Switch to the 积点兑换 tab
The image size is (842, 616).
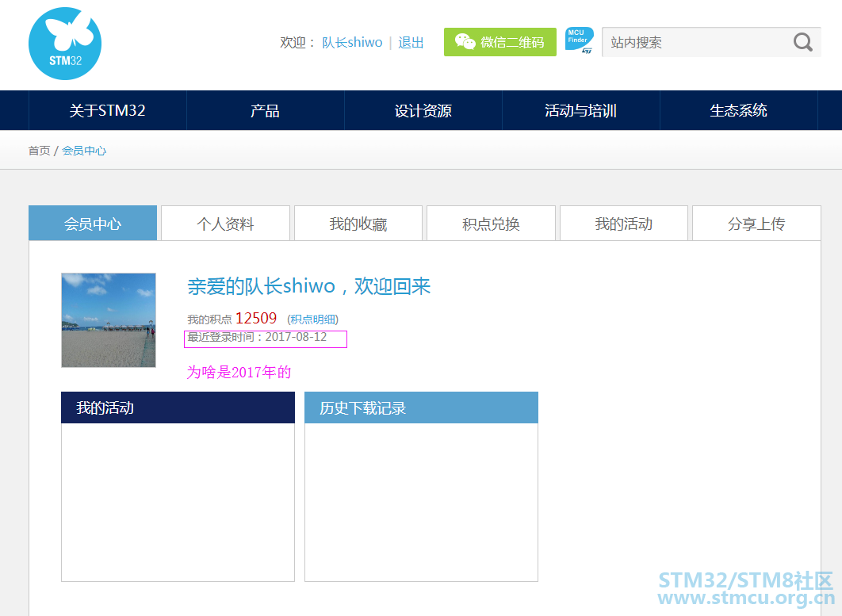(491, 224)
